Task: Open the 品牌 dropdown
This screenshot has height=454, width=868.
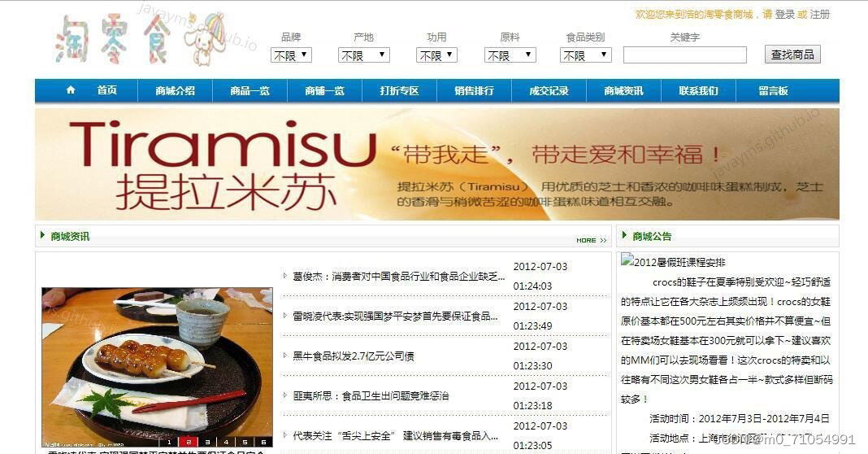Action: pos(291,55)
